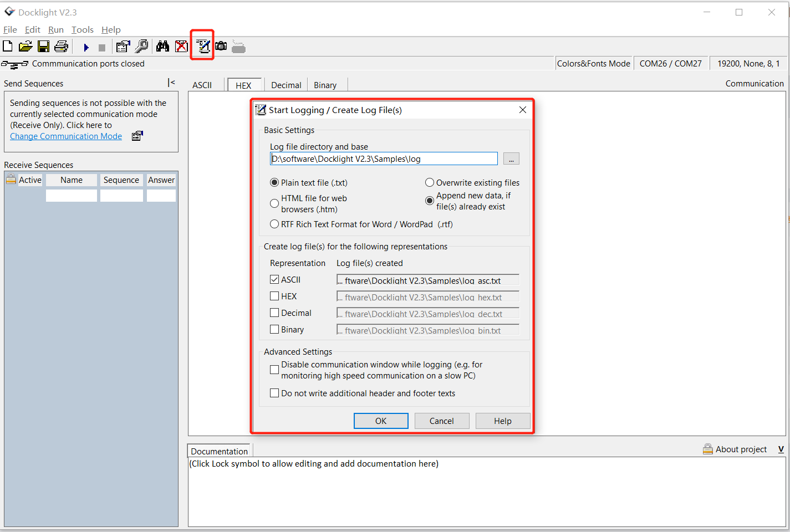Collapse the Send Sequences panel arrow
790x532 pixels.
[171, 83]
